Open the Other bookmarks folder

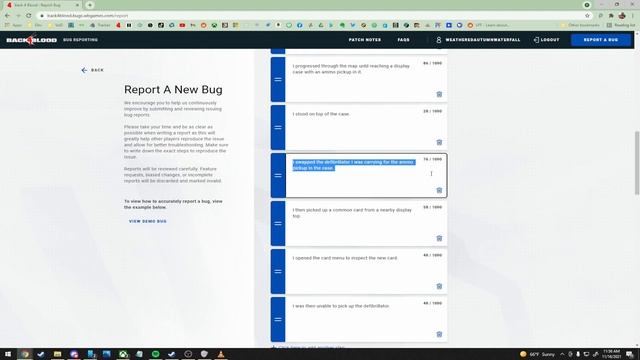[x=580, y=25]
